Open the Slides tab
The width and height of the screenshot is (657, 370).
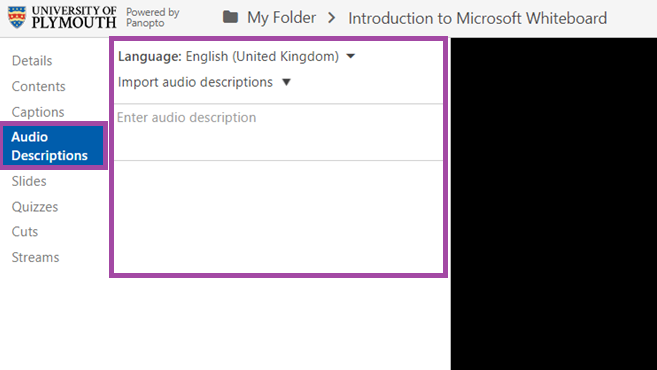click(x=29, y=181)
